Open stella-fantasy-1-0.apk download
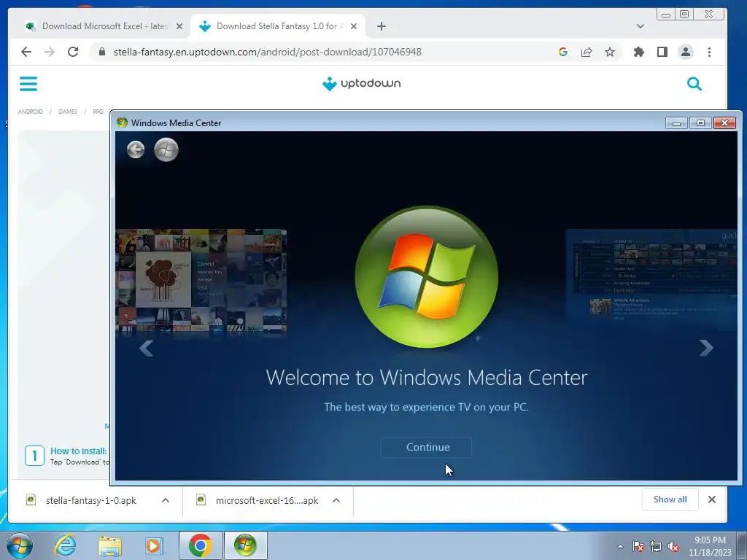747x560 pixels. pyautogui.click(x=91, y=500)
